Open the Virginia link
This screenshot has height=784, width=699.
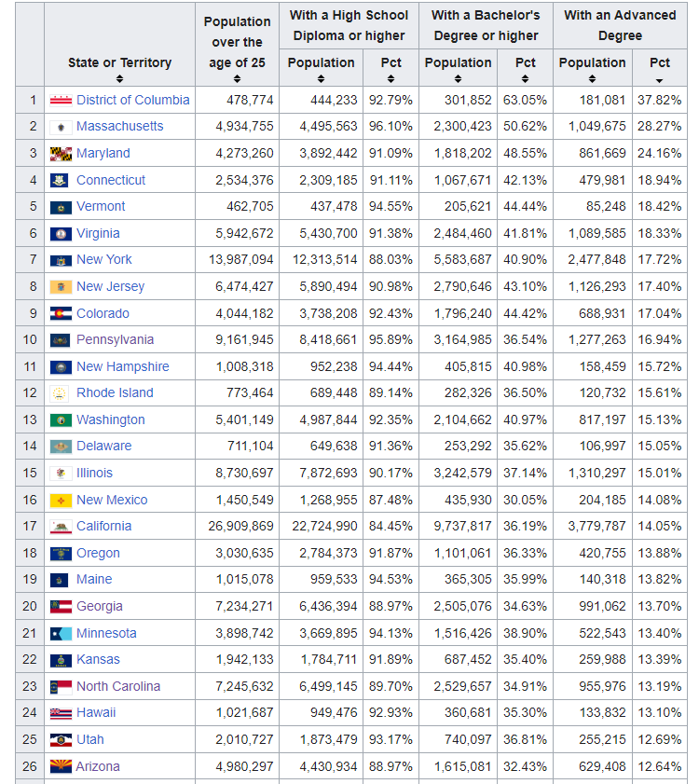(x=98, y=233)
